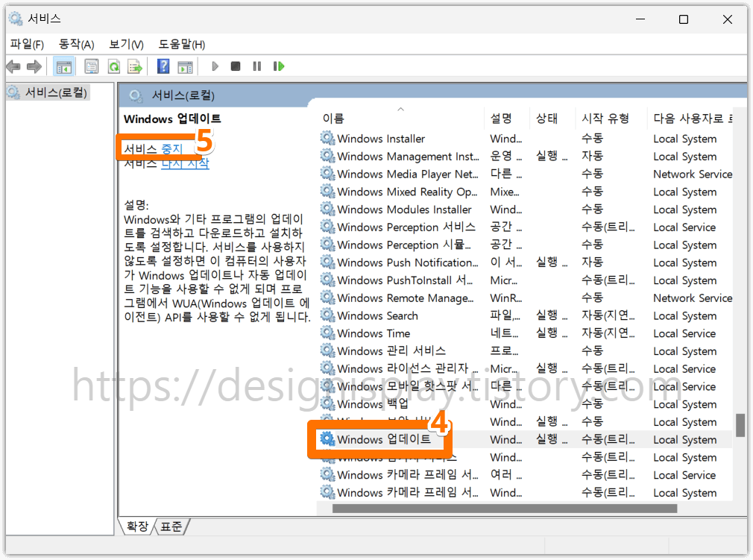Screen dimensions: 753x560
Task: Open the 보기(V) menu
Action: pyautogui.click(x=126, y=44)
